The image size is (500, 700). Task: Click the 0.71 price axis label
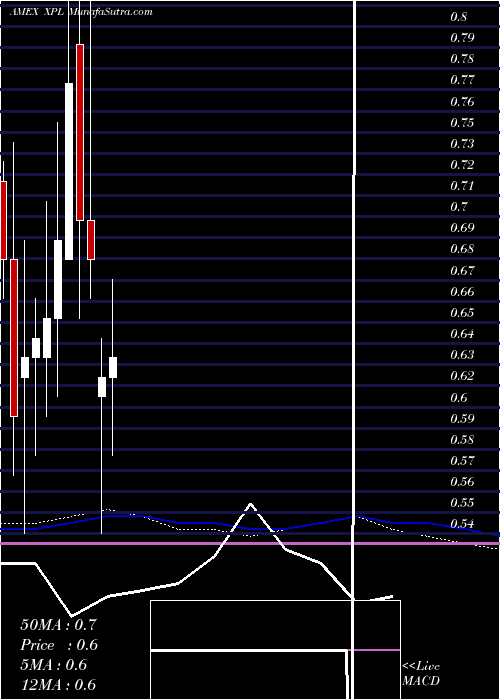(462, 186)
